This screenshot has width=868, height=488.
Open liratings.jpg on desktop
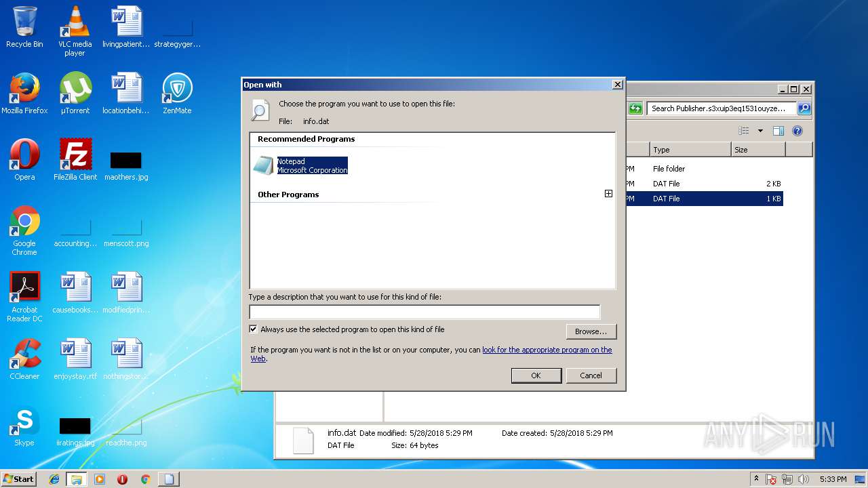[75, 432]
